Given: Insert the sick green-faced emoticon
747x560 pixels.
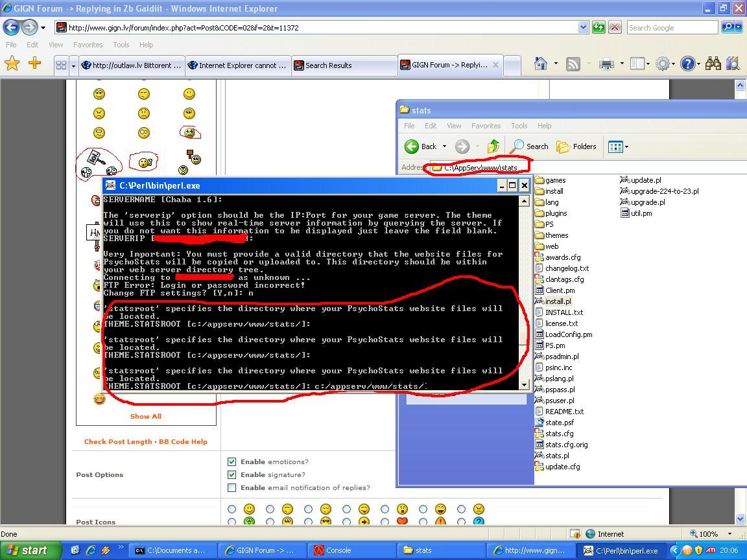Looking at the screenshot, I should tap(189, 132).
